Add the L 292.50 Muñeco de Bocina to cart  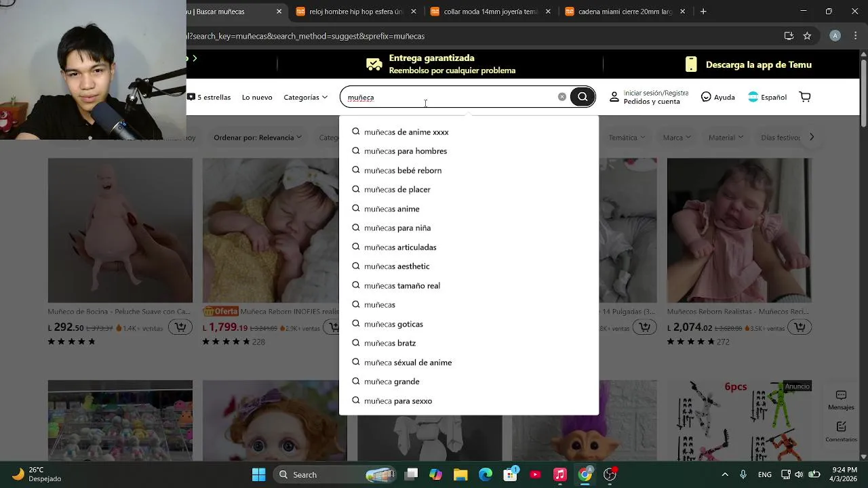[x=180, y=327]
